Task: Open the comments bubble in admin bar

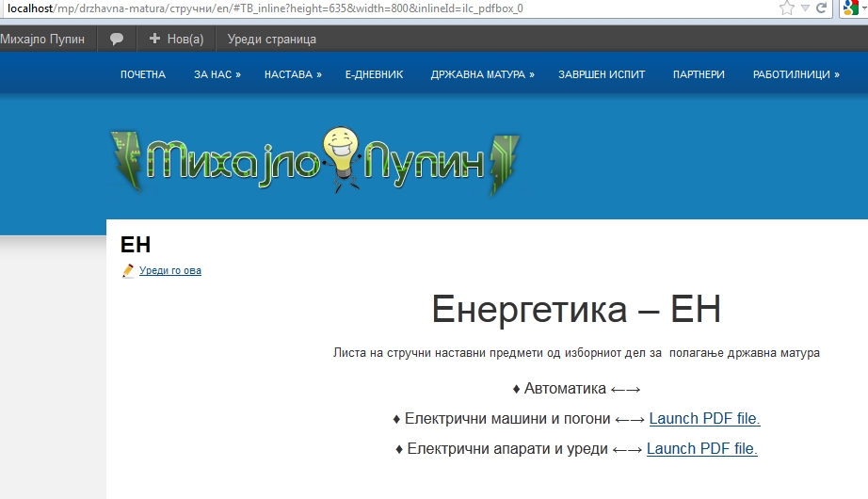Action: [117, 40]
